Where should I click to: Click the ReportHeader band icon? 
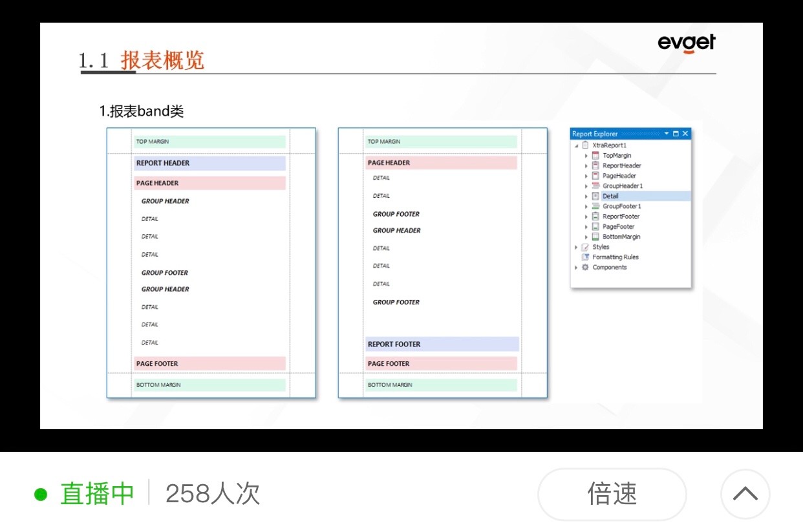coord(595,165)
